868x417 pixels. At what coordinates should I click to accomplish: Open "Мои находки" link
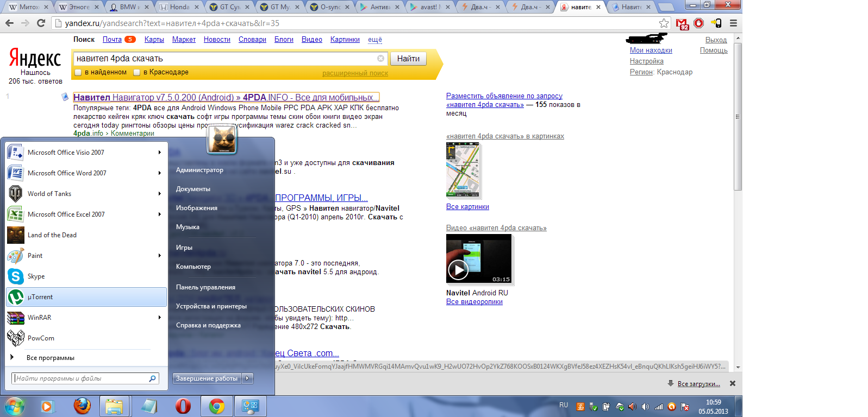click(651, 50)
